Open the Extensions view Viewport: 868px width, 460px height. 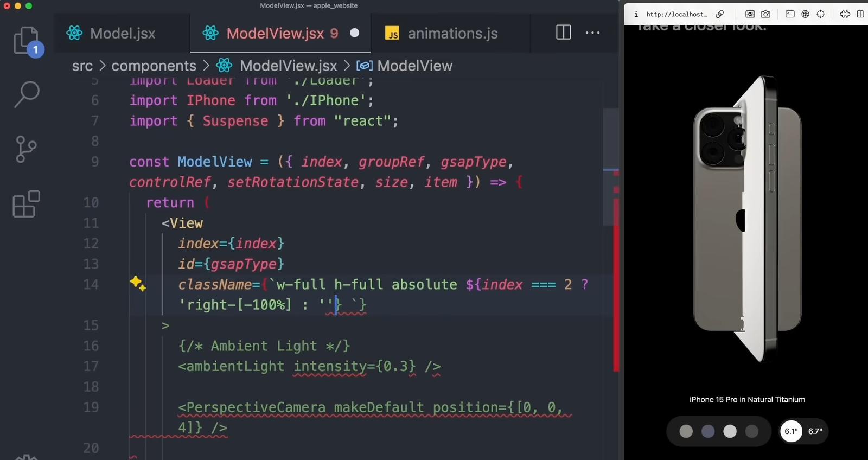click(x=26, y=204)
